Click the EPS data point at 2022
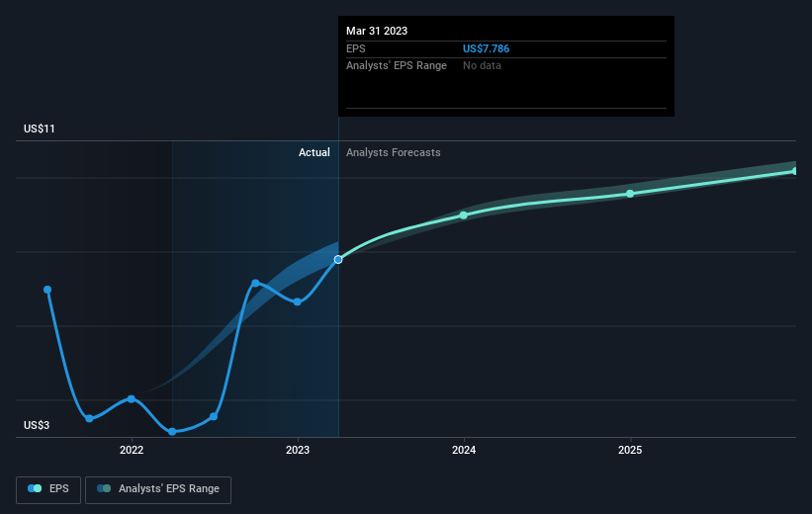 tap(131, 399)
